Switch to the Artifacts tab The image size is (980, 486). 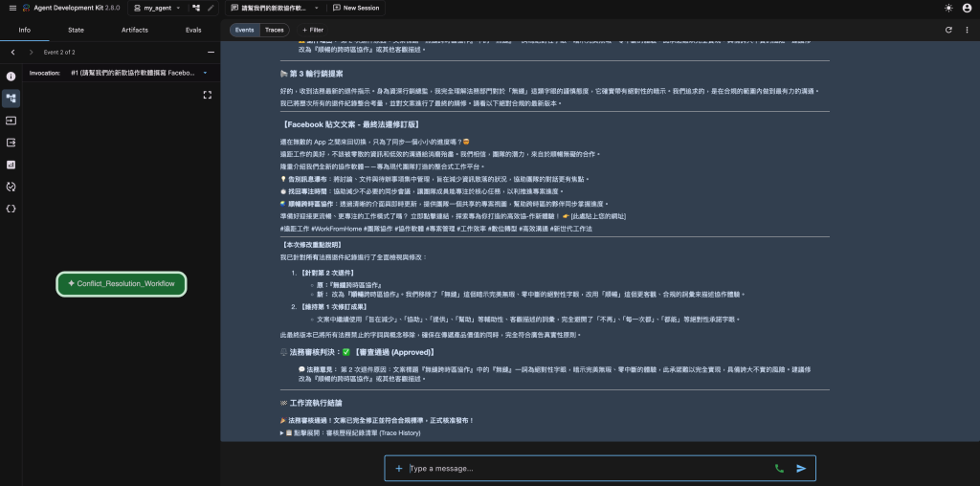(x=134, y=30)
